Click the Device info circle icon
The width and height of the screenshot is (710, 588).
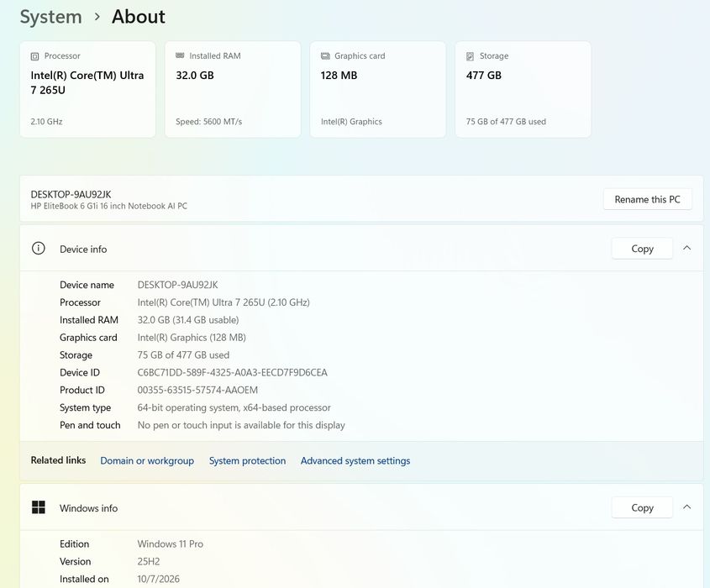[39, 249]
